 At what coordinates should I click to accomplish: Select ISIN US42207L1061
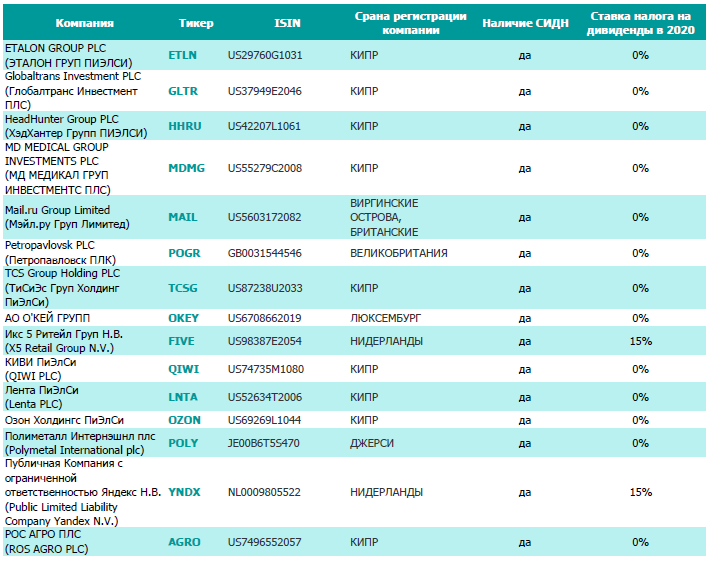click(x=264, y=126)
